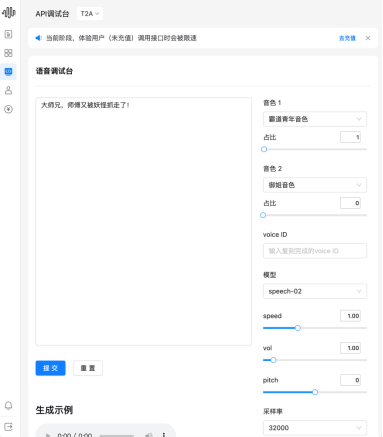Viewport: 383px width, 437px height.
Task: Focus the voice ID input field
Action: click(x=315, y=251)
